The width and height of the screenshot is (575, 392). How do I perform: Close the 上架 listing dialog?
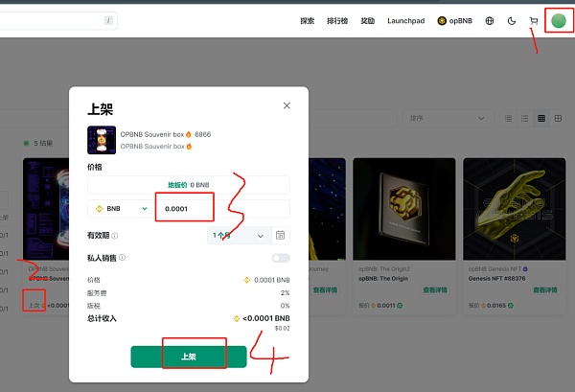(x=287, y=105)
